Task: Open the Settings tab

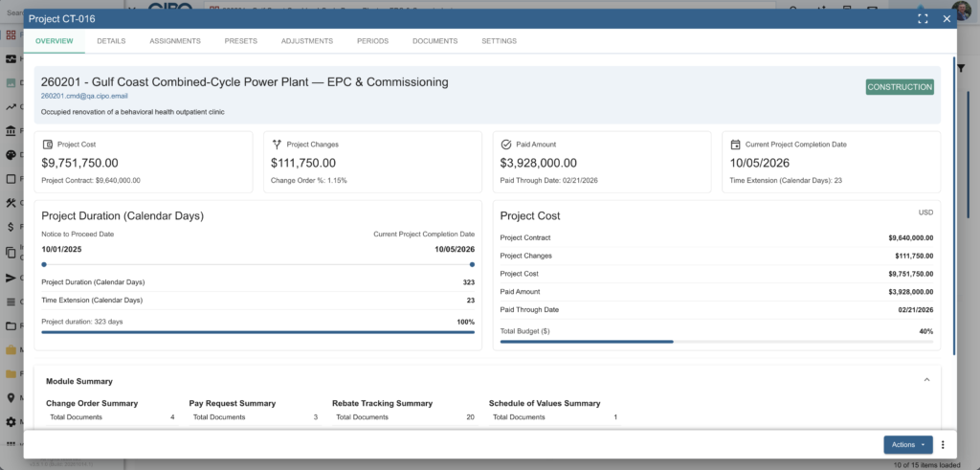Action: coord(499,41)
